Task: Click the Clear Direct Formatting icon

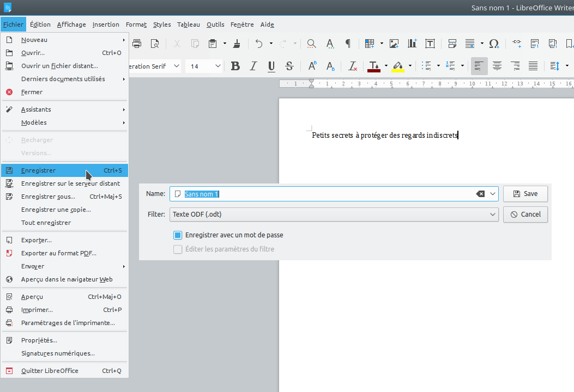Action: coord(353,66)
